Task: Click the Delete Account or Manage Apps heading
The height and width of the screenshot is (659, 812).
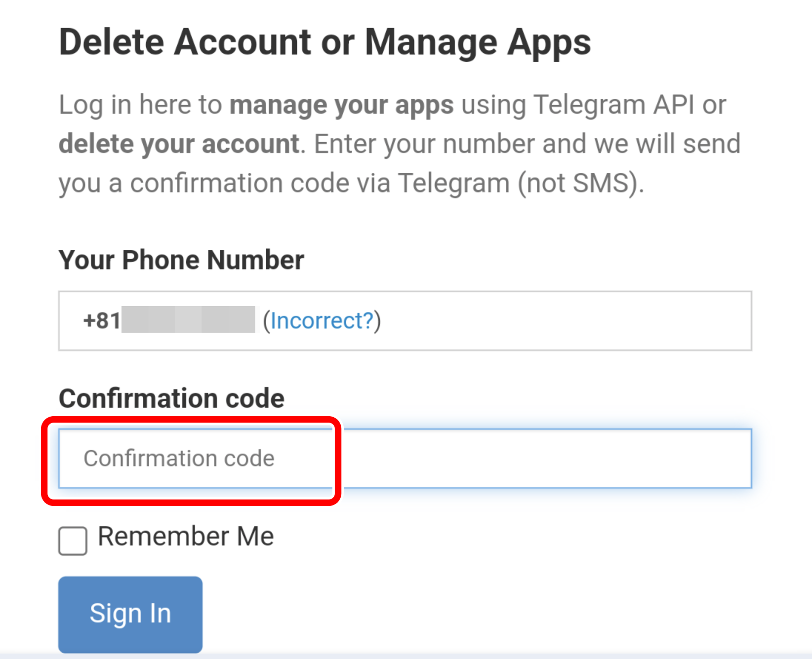Action: (x=325, y=42)
